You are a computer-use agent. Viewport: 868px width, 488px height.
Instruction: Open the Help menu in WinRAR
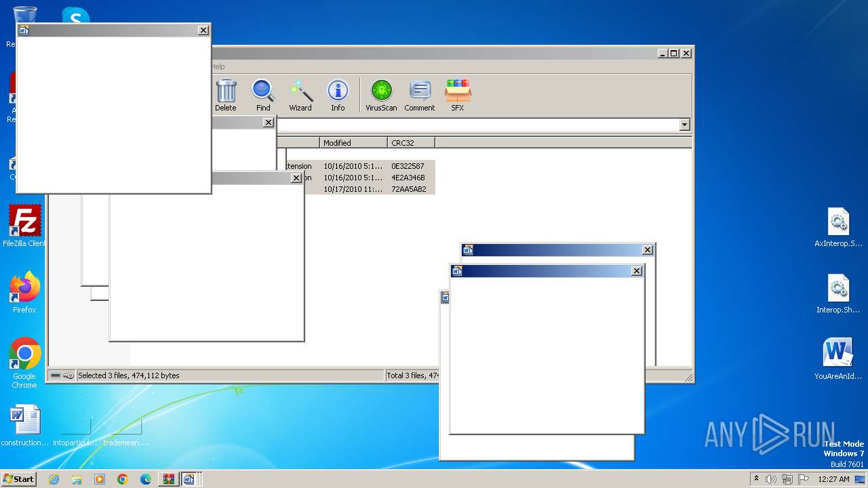(218, 66)
